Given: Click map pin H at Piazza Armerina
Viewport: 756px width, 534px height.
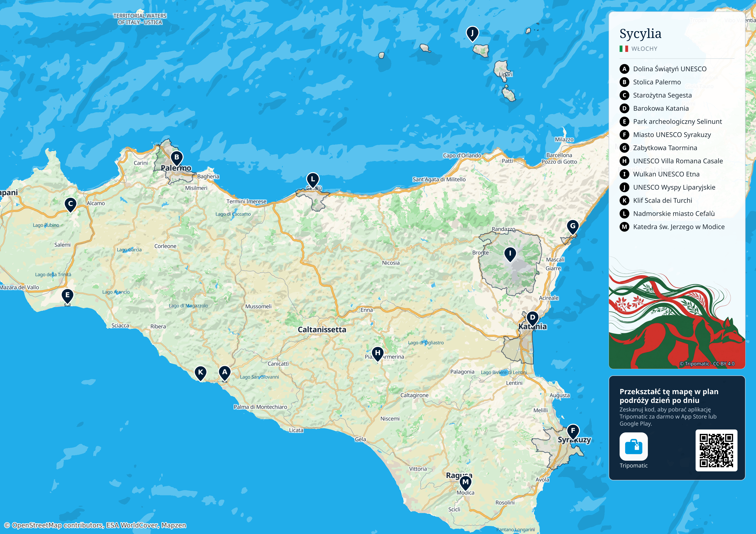Looking at the screenshot, I should pos(378,354).
